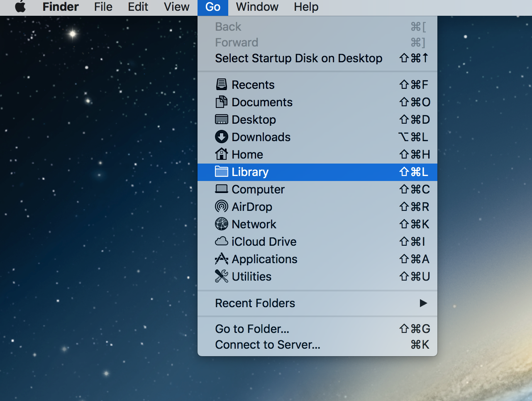Click the Downloads arrow icon

pos(222,137)
